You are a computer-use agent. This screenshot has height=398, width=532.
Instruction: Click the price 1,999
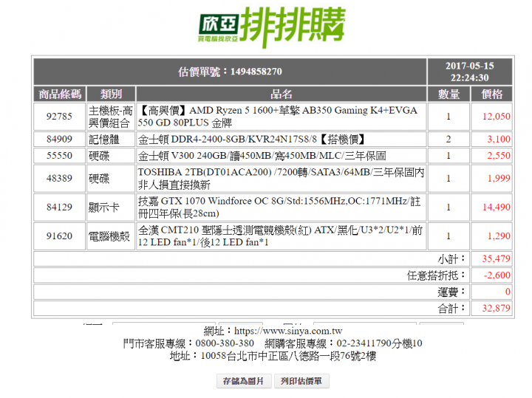point(499,178)
